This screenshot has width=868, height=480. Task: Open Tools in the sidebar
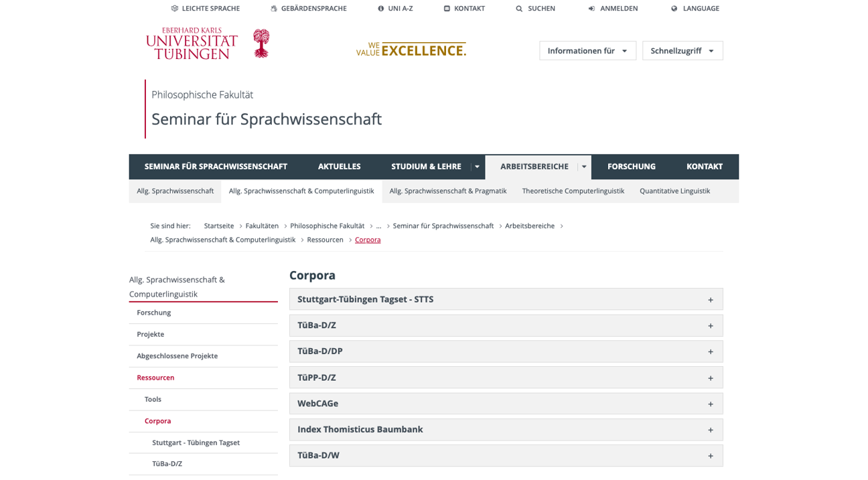(153, 400)
